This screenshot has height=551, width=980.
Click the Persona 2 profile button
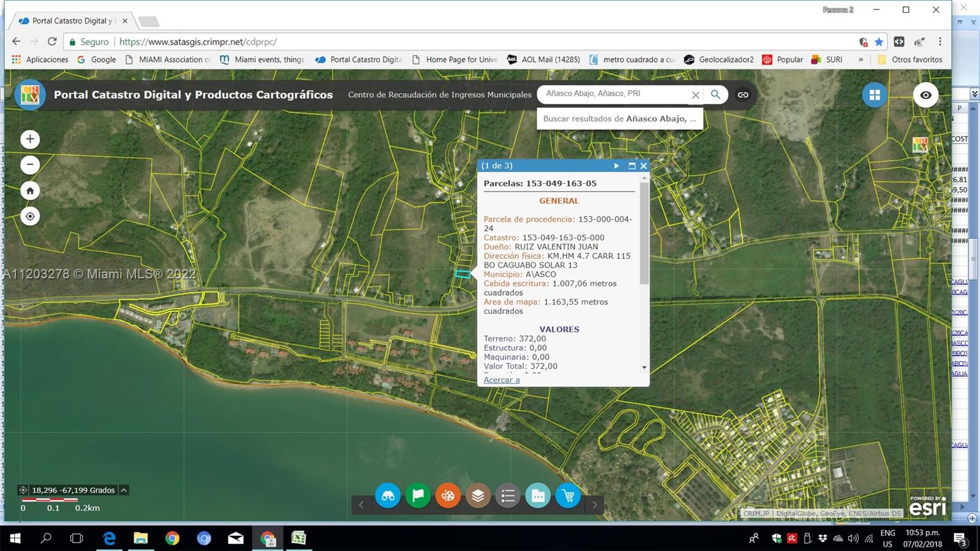pos(838,10)
